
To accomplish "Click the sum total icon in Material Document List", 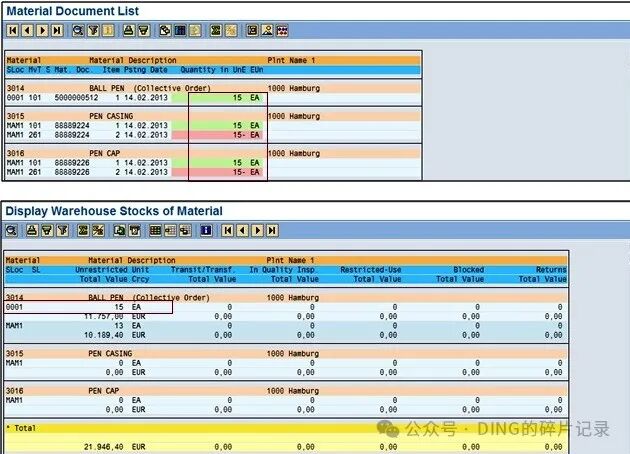I will tap(216, 31).
